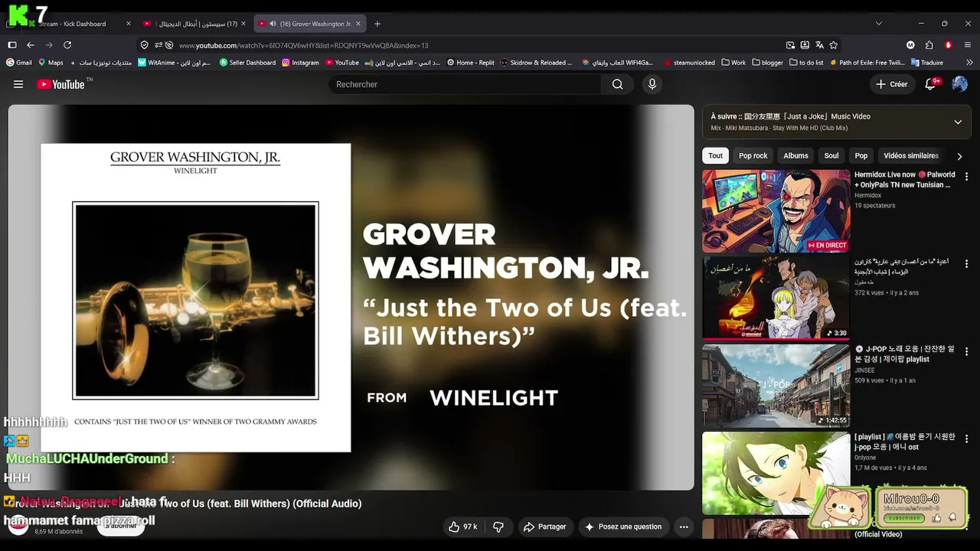Reload the current page
The width and height of the screenshot is (980, 551).
(x=67, y=45)
